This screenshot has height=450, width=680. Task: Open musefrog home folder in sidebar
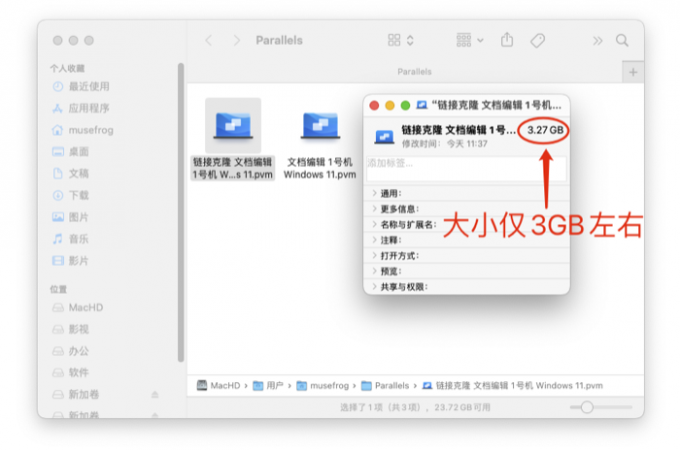(x=83, y=130)
